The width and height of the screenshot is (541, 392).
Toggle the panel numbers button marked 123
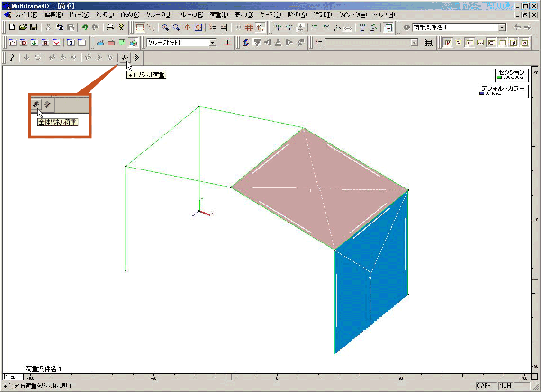pos(469,43)
